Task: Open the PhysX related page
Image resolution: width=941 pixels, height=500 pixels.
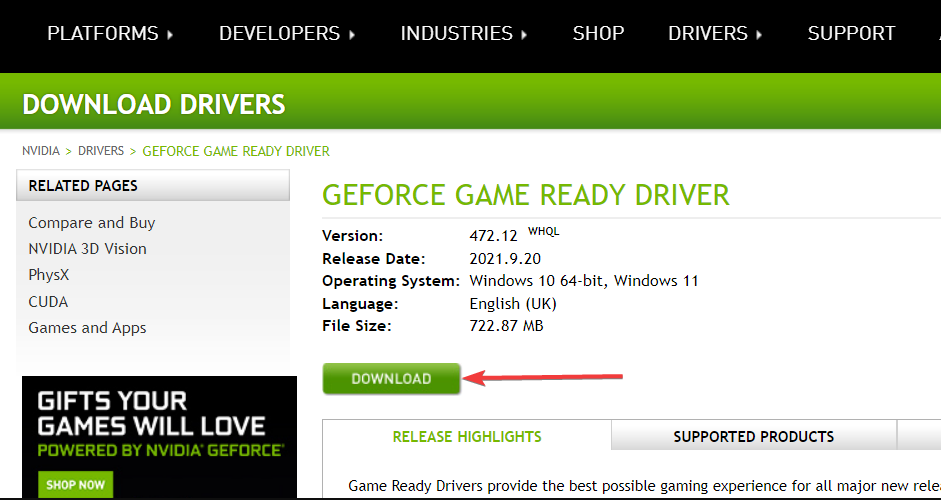Action: (x=49, y=275)
